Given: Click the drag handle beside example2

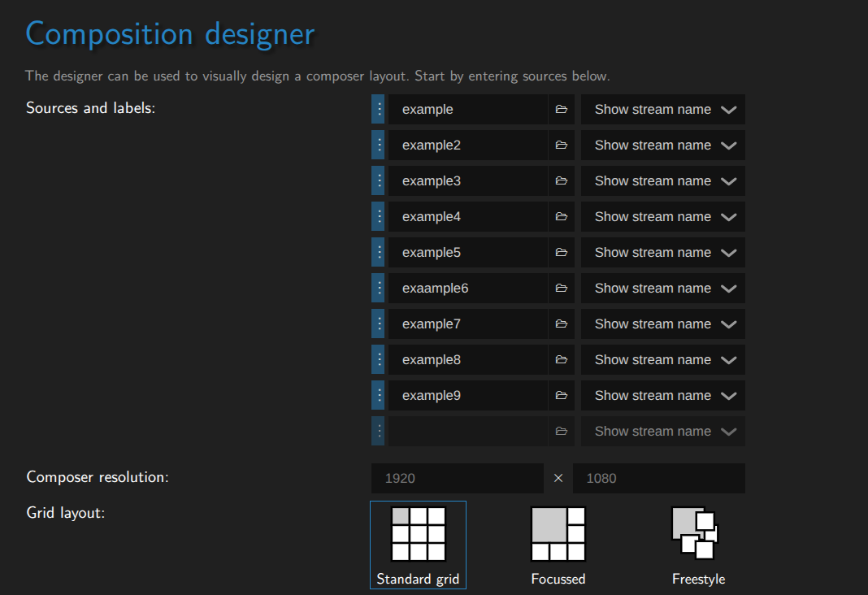Looking at the screenshot, I should pyautogui.click(x=377, y=145).
